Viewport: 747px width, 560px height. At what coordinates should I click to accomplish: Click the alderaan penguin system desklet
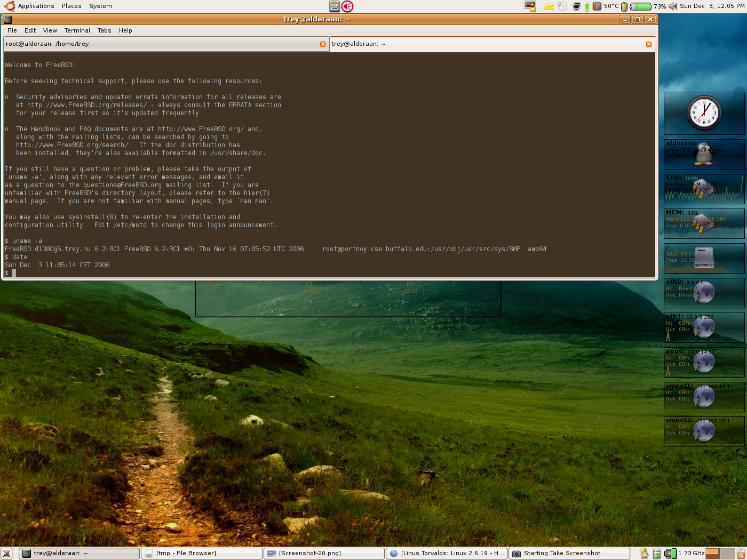(704, 154)
